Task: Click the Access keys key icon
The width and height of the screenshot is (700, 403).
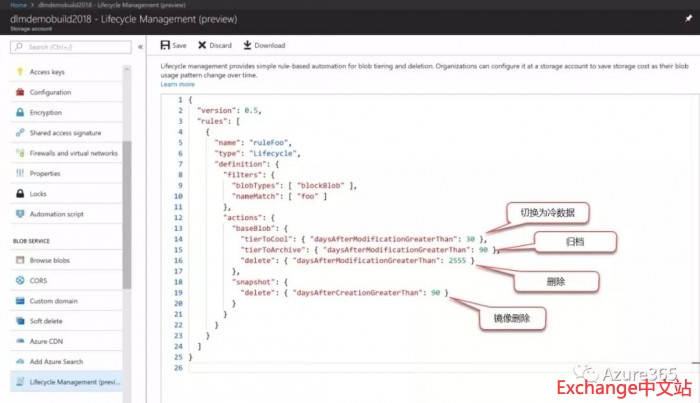Action: (21, 73)
